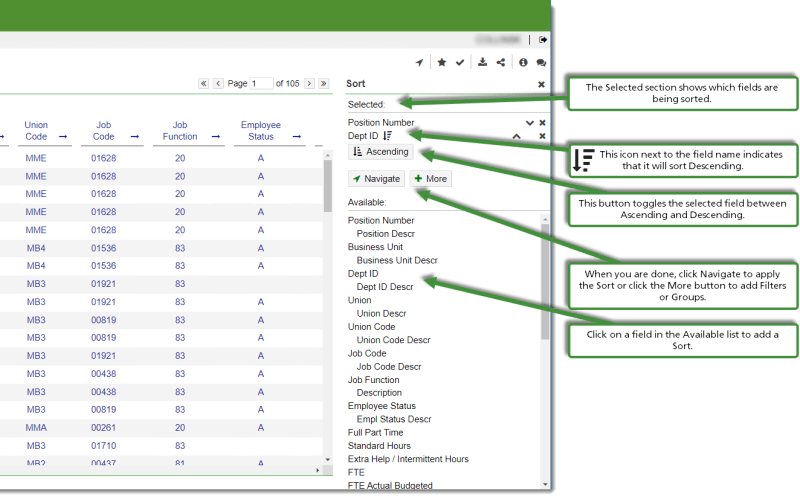This screenshot has width=800, height=496.
Task: Add Union Code from Available list
Action: 371,327
